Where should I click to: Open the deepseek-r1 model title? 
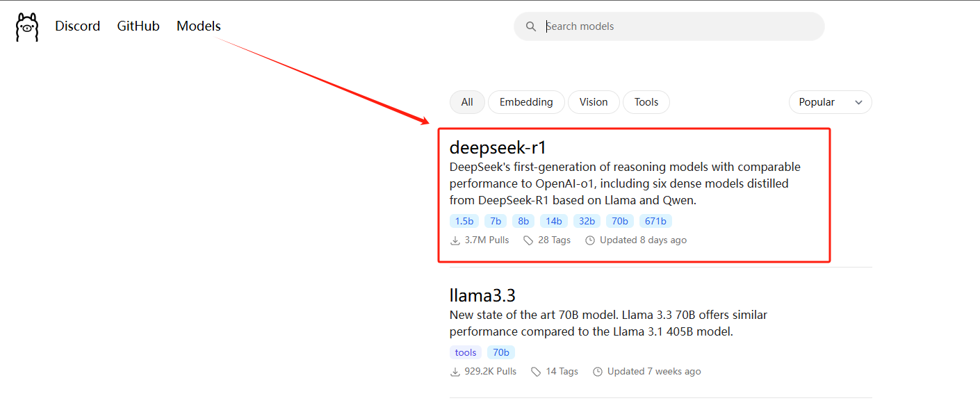point(498,147)
